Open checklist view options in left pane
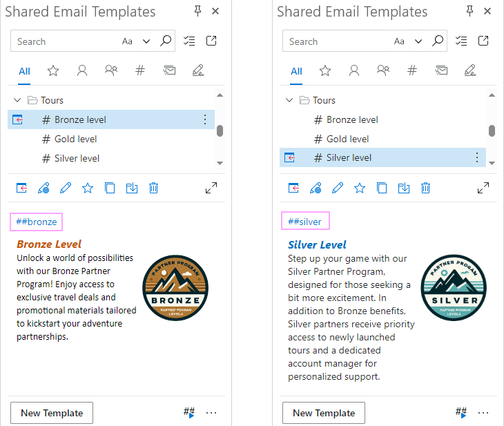This screenshot has width=504, height=426. pos(189,41)
